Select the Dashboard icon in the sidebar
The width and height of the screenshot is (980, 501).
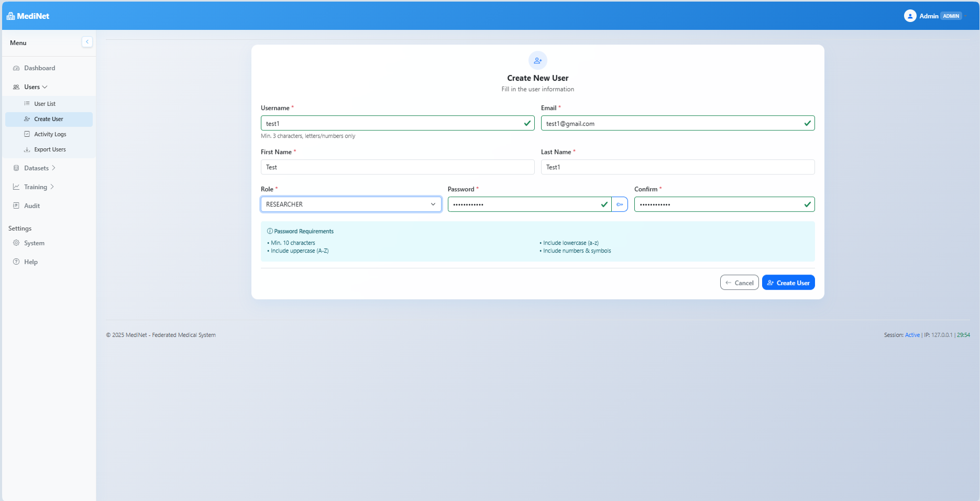click(x=16, y=68)
